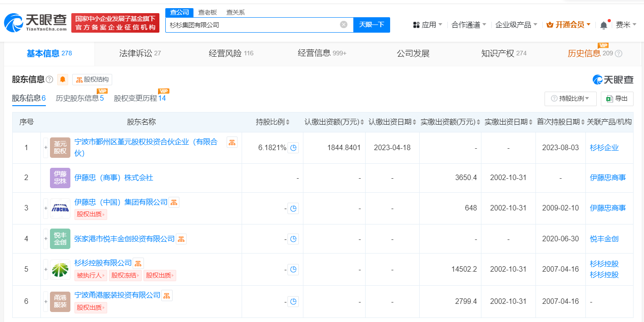
Task: Open the 公司发展 tab
Action: pyautogui.click(x=413, y=54)
